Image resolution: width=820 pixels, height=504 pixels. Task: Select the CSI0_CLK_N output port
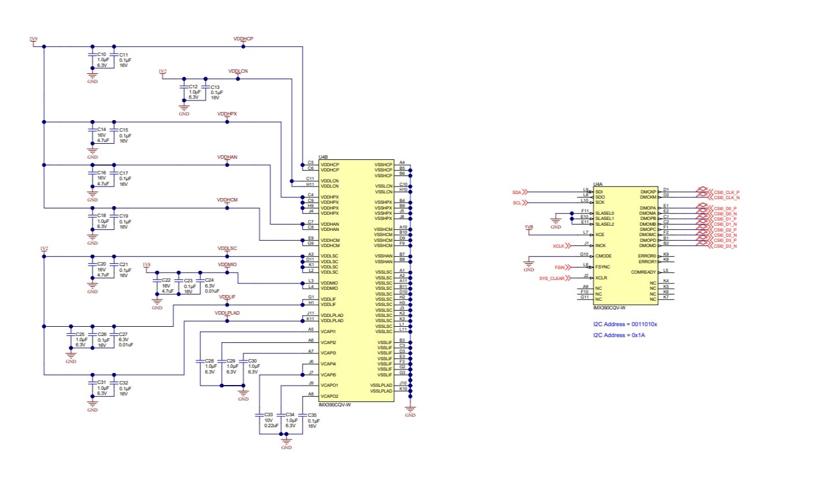(724, 197)
